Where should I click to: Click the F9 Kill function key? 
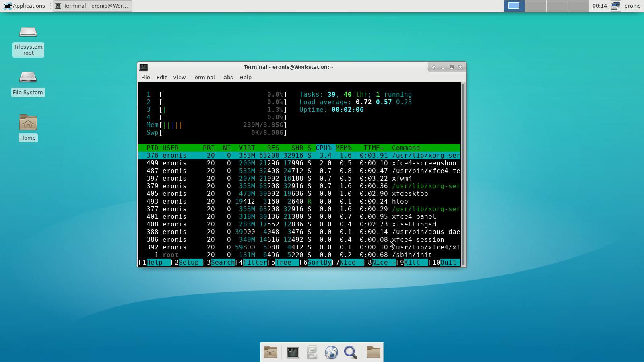pyautogui.click(x=412, y=262)
